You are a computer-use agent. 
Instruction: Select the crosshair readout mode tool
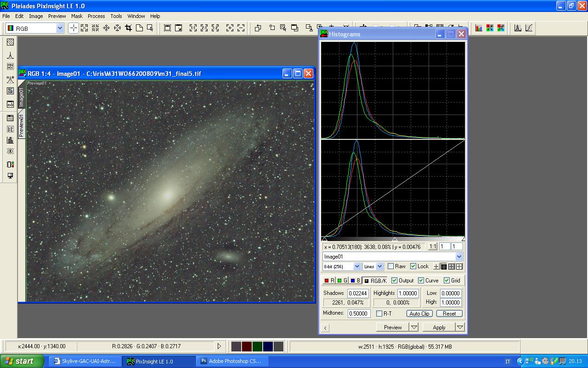pos(73,28)
